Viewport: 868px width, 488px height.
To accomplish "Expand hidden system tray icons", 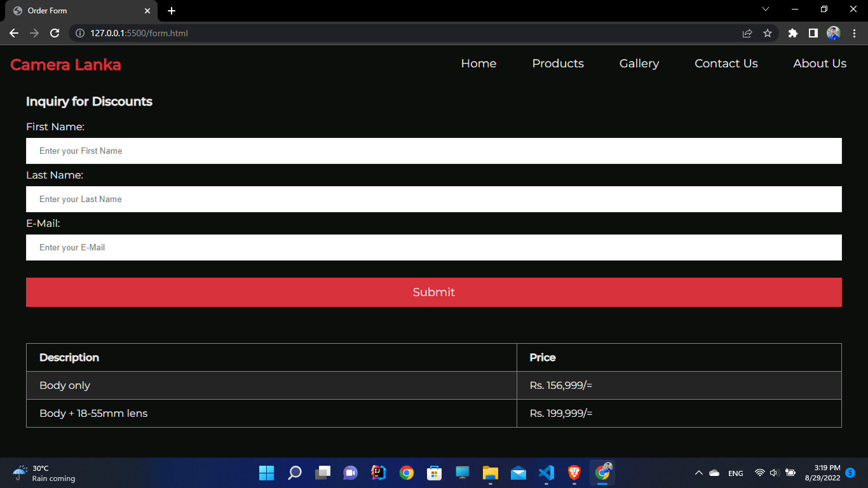I will click(698, 473).
